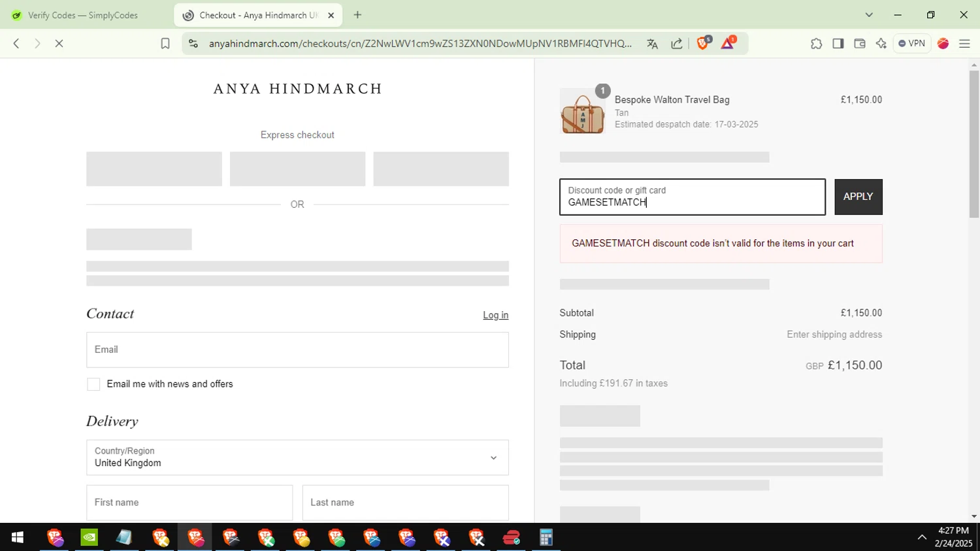Click 'Including £191.67 in taxes' text
This screenshot has height=551, width=980.
[x=613, y=384]
